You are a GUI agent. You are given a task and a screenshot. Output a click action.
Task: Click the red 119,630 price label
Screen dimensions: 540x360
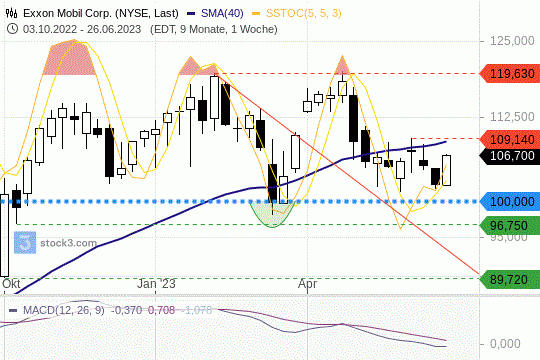point(510,74)
